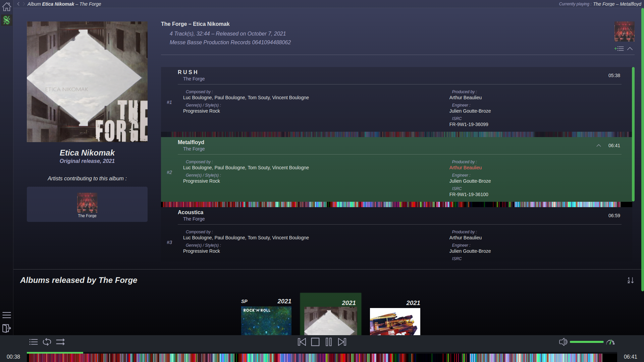Toggle repeat mode

(x=47, y=342)
